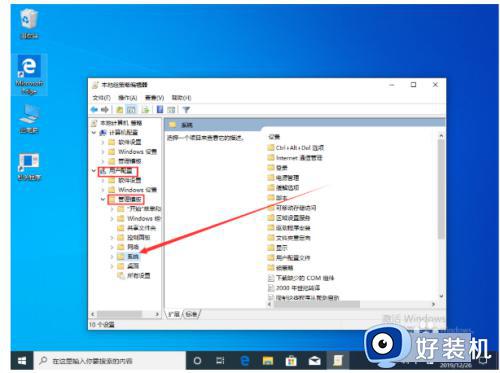The width and height of the screenshot is (500, 373).
Task: Toggle the Show/Hide Console Tree toolbar icon
Action: click(x=131, y=110)
